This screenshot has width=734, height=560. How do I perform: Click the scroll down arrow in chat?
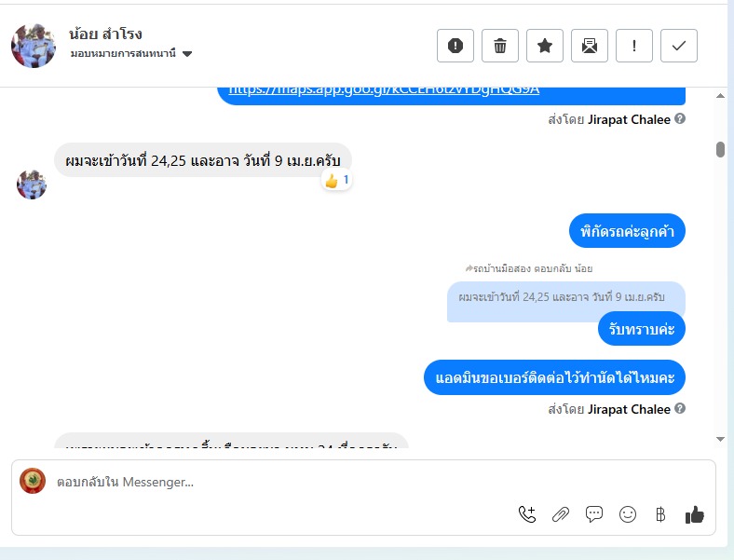(720, 439)
